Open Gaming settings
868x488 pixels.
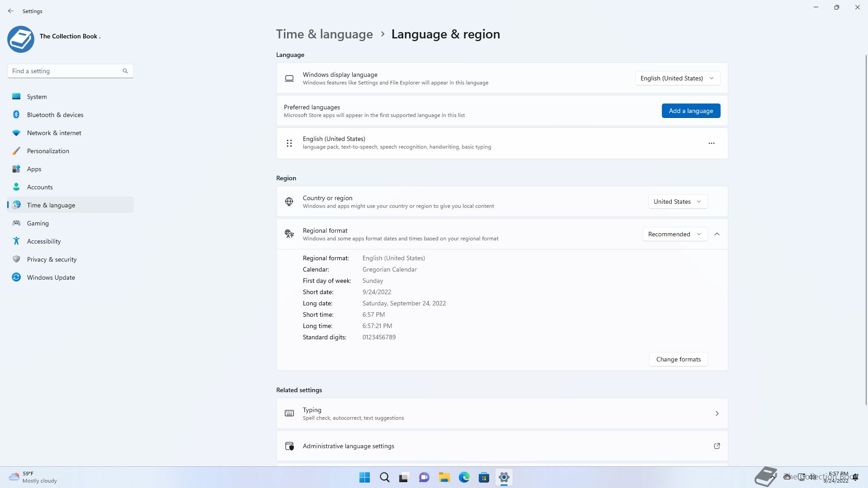click(x=71, y=223)
